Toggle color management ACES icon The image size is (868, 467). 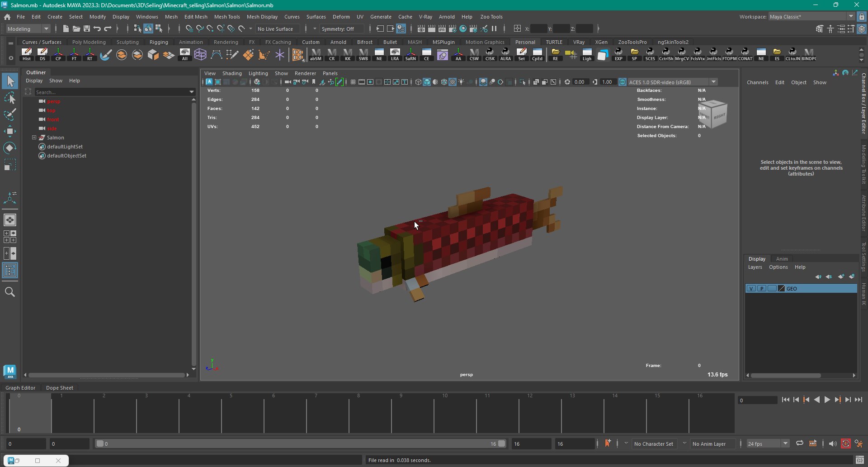point(623,82)
